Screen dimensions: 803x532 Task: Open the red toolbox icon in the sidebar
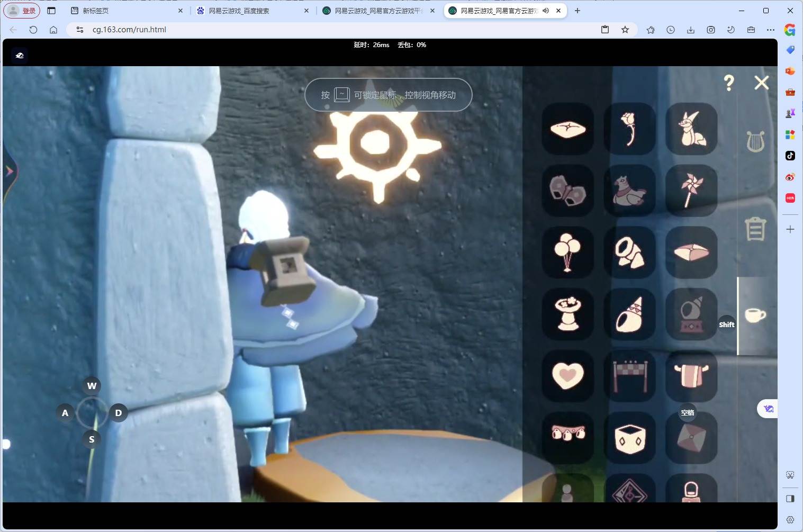coord(790,92)
